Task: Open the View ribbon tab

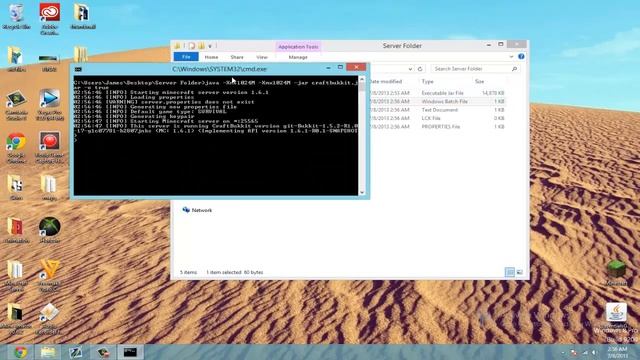Action: 262,57
